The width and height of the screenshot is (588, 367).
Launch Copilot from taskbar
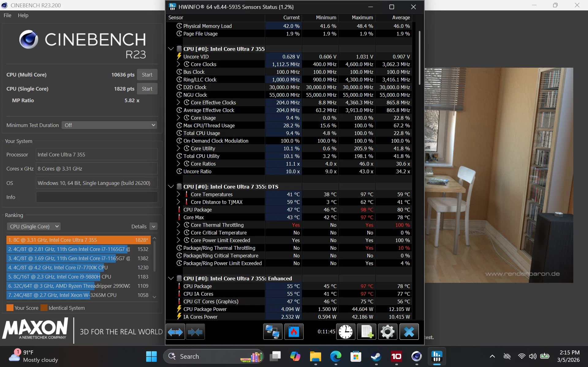pyautogui.click(x=295, y=356)
